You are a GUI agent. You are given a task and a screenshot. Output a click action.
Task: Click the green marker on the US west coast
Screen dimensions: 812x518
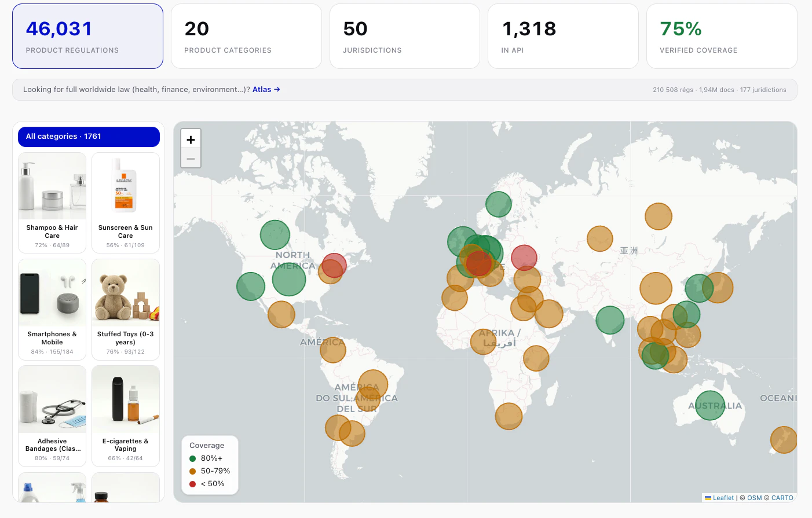251,286
